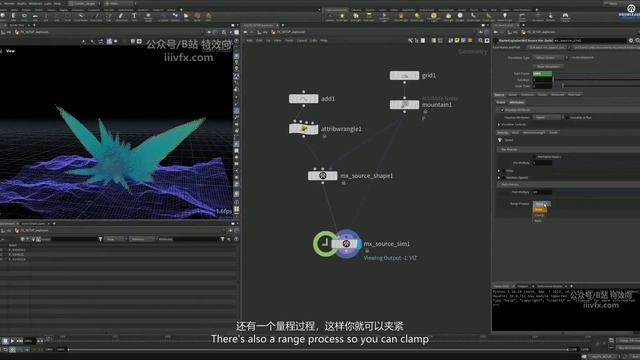Toggle the Random Speed section checkbox
The image size is (640, 360).
click(x=503, y=178)
